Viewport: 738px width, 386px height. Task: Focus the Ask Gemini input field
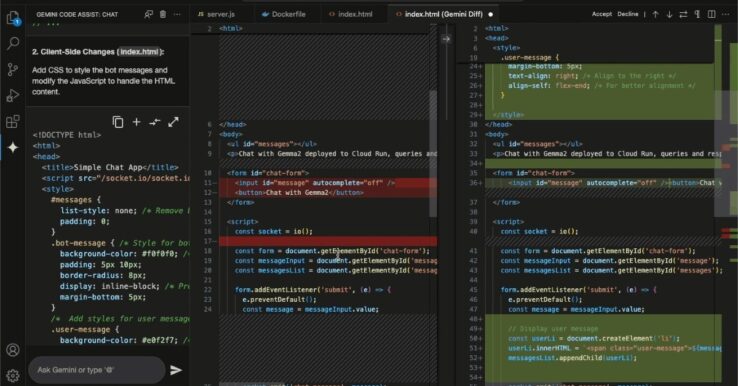[97, 370]
